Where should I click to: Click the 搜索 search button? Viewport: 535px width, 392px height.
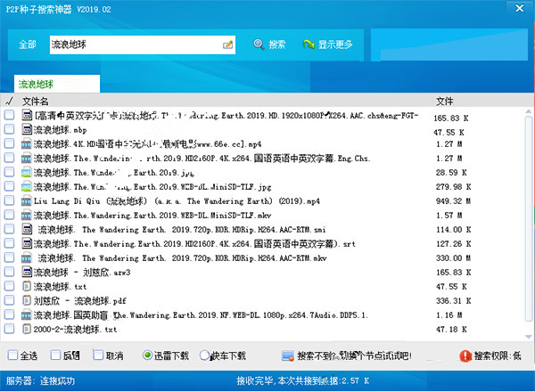269,45
